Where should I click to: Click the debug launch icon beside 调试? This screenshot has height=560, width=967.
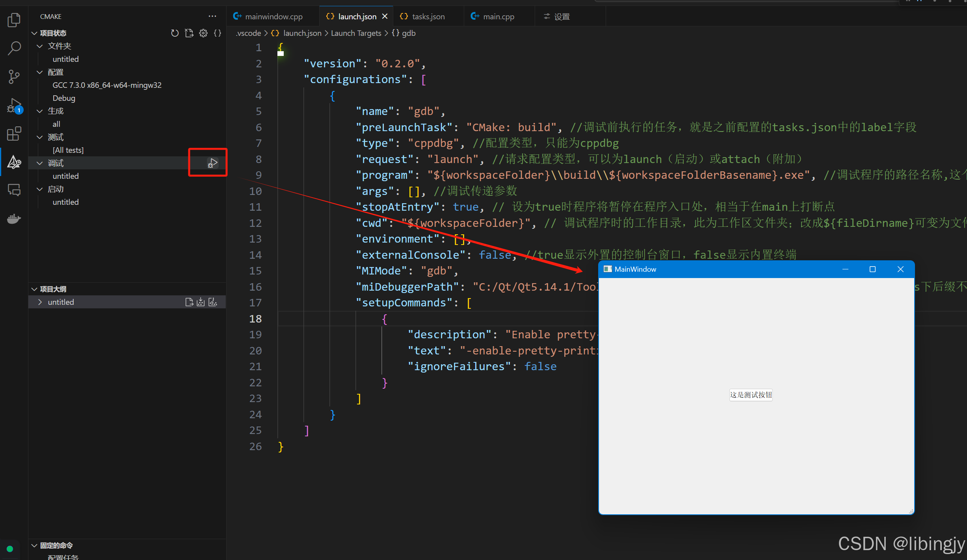tap(212, 163)
